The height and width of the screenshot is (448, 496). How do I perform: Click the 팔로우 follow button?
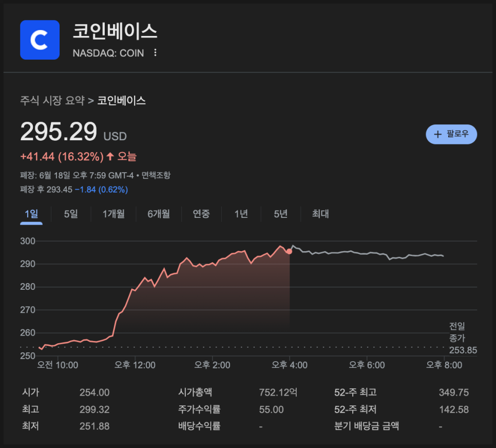pos(451,134)
